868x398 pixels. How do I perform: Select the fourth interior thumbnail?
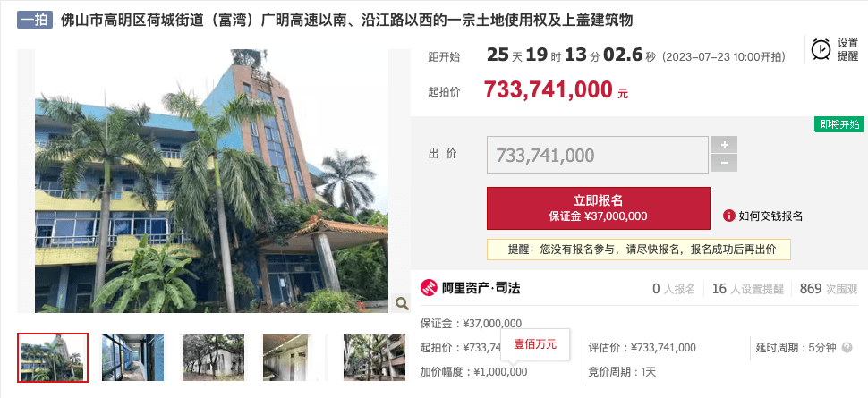point(294,358)
